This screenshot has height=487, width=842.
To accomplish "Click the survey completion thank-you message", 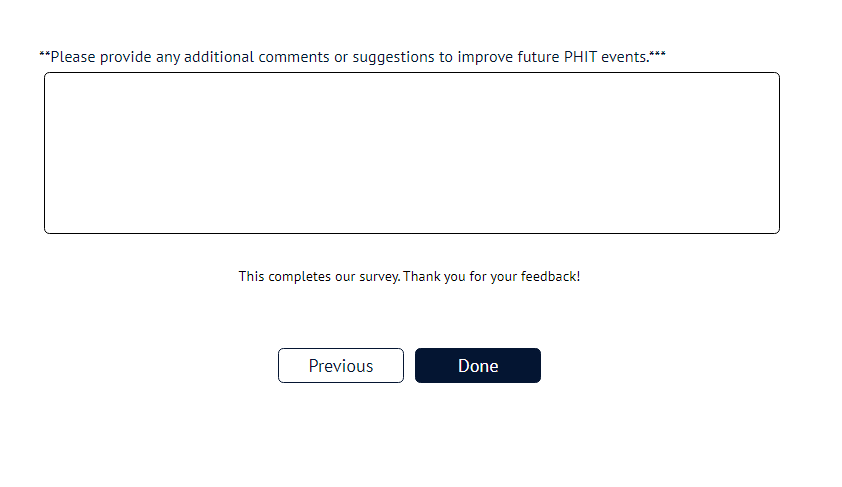I will [409, 276].
